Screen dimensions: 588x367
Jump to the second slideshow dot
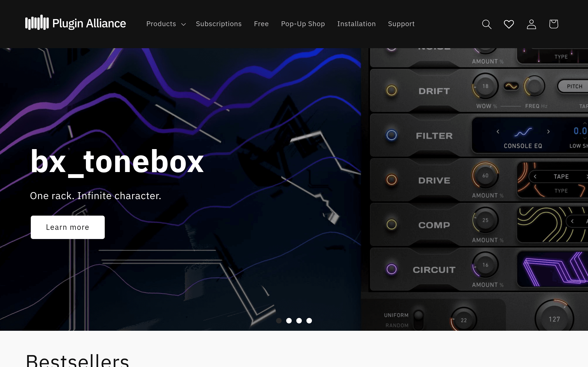coord(289,321)
